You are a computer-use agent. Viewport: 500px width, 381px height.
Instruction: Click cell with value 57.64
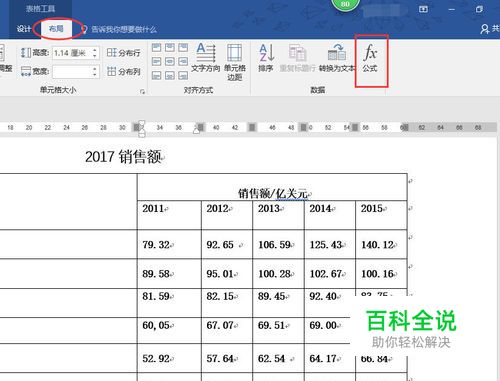227,358
